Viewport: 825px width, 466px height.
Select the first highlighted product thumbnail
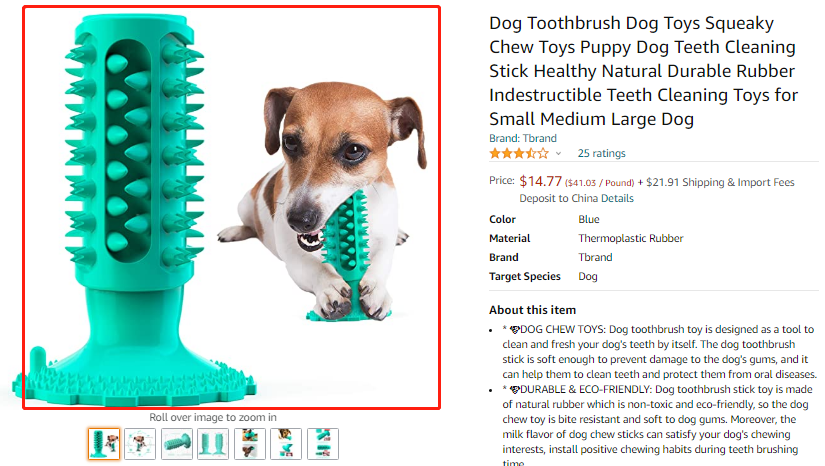pyautogui.click(x=103, y=443)
